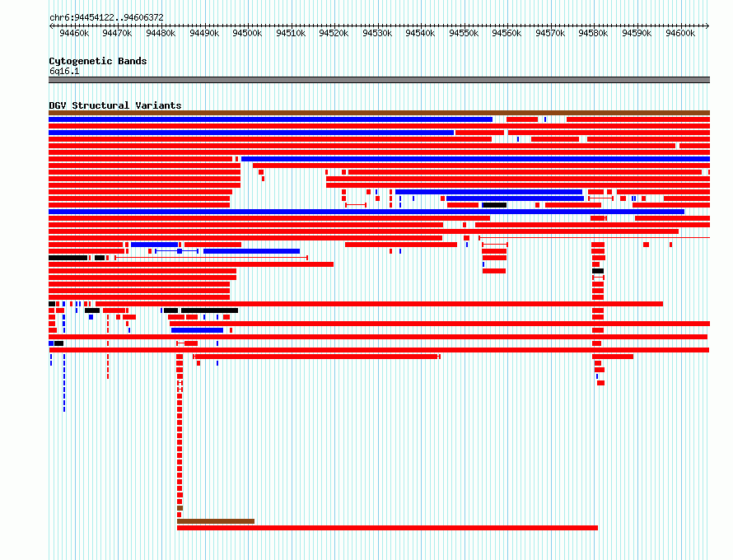
Task: Click the small brown square in the red column
Action: pos(180,508)
